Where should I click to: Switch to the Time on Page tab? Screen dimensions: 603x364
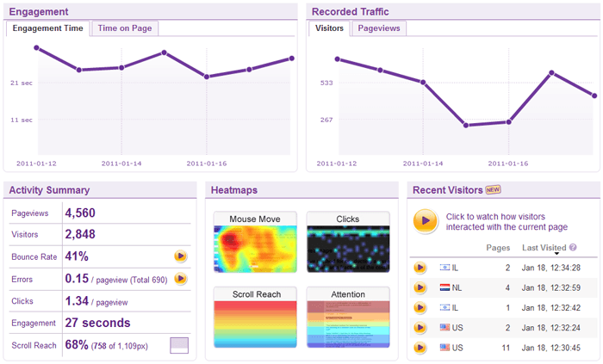pyautogui.click(x=125, y=28)
